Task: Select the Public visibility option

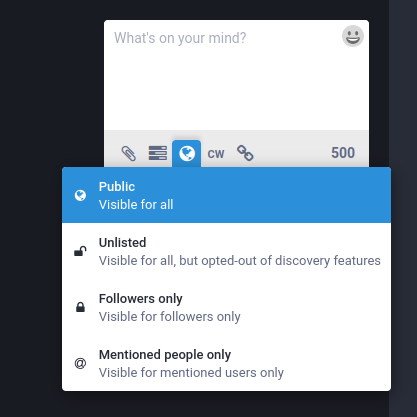Action: 226,195
